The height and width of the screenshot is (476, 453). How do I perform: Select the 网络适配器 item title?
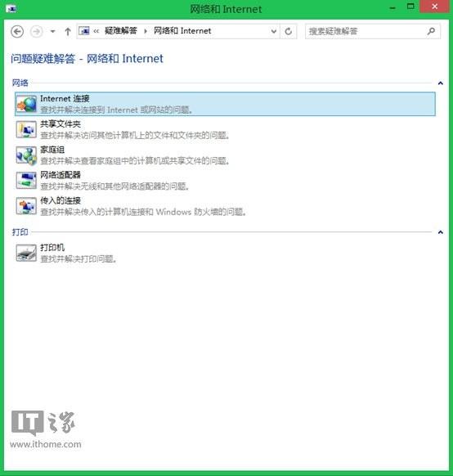click(61, 175)
